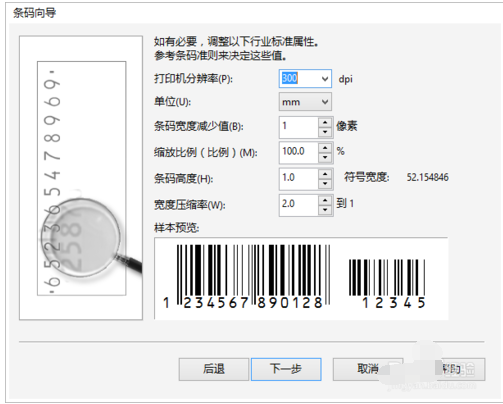Click the 后退 (Back) button

(214, 369)
